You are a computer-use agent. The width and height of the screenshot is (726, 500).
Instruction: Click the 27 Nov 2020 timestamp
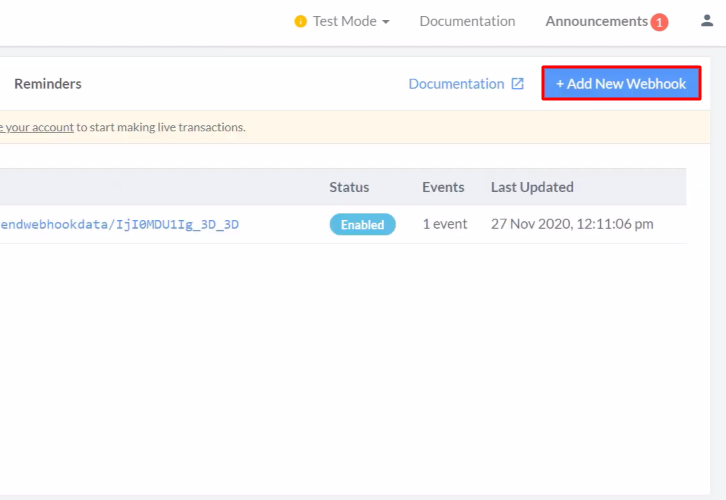(572, 224)
